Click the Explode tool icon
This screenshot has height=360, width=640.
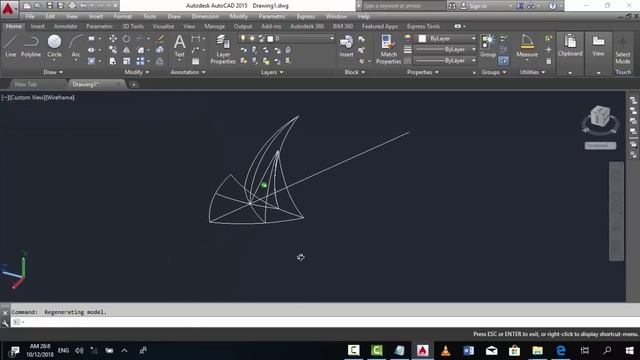(160, 50)
